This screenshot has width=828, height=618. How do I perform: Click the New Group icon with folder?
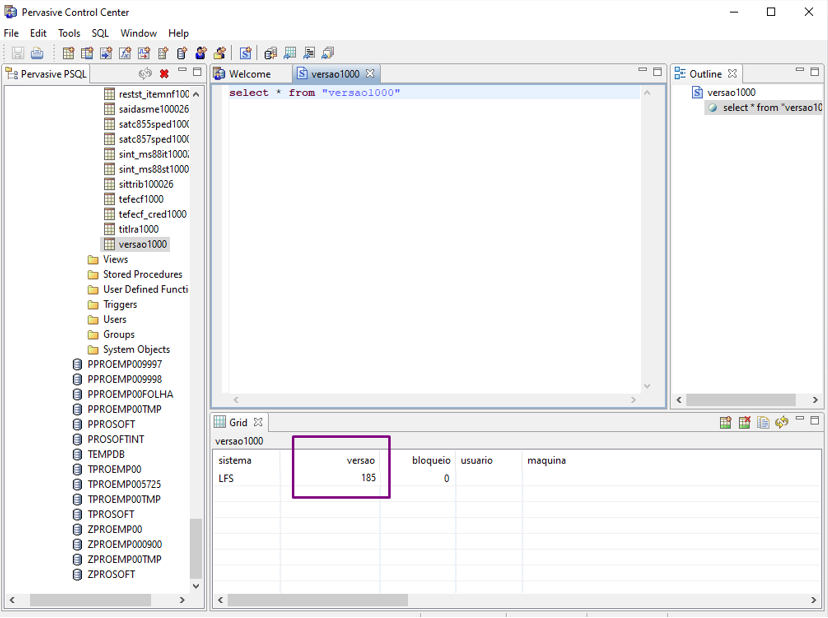pyautogui.click(x=220, y=53)
